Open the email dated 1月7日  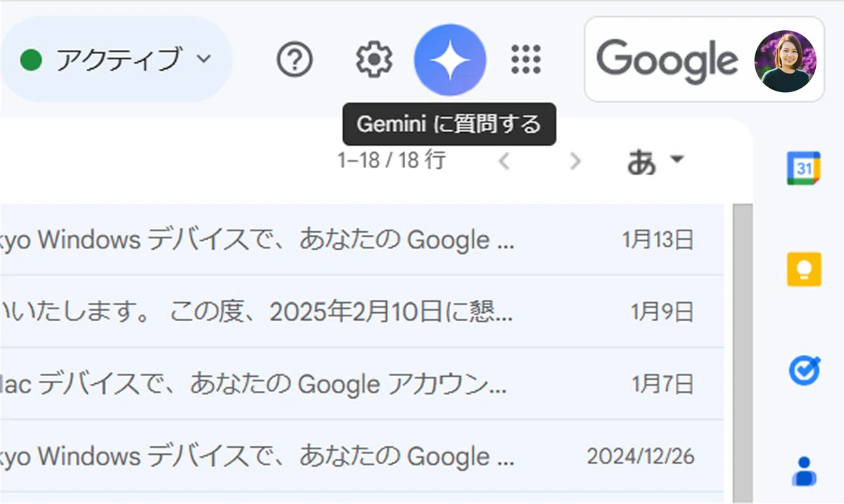pyautogui.click(x=362, y=384)
